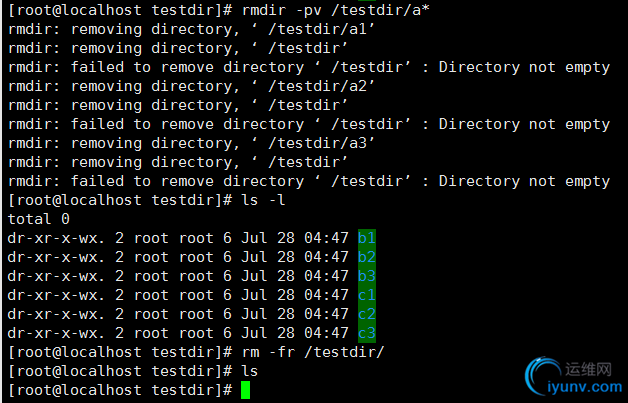Image resolution: width=628 pixels, height=403 pixels.
Task: Click the b1 directory name
Action: [366, 238]
